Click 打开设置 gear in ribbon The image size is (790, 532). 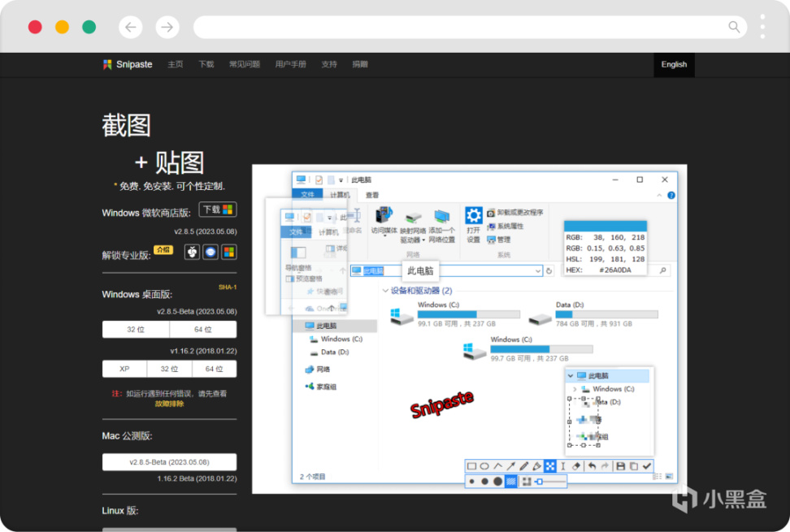click(x=474, y=224)
